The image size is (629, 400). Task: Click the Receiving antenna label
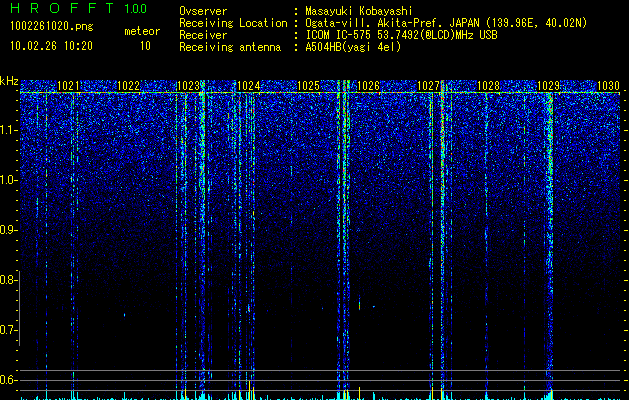[230, 47]
